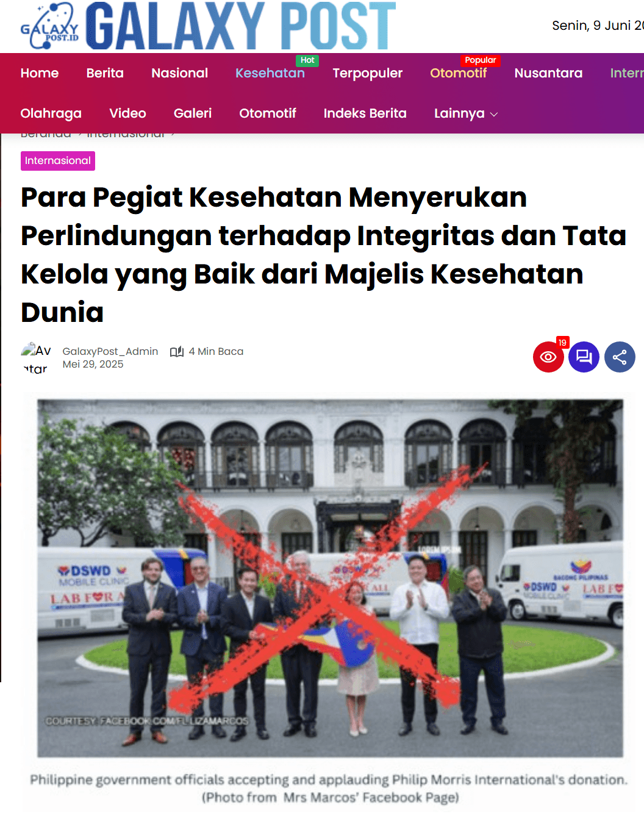Open comments via the chat bubble icon
Viewport: 644px width, 817px height.
point(584,357)
